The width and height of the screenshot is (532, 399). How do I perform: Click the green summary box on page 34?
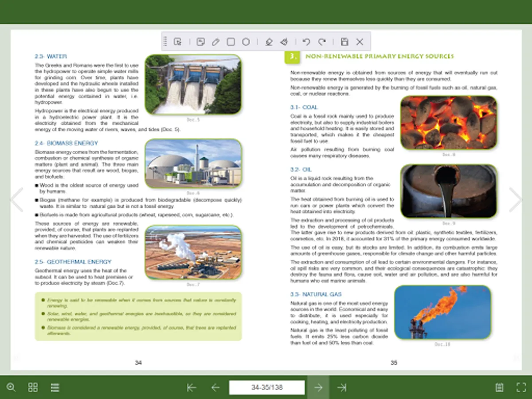click(138, 316)
